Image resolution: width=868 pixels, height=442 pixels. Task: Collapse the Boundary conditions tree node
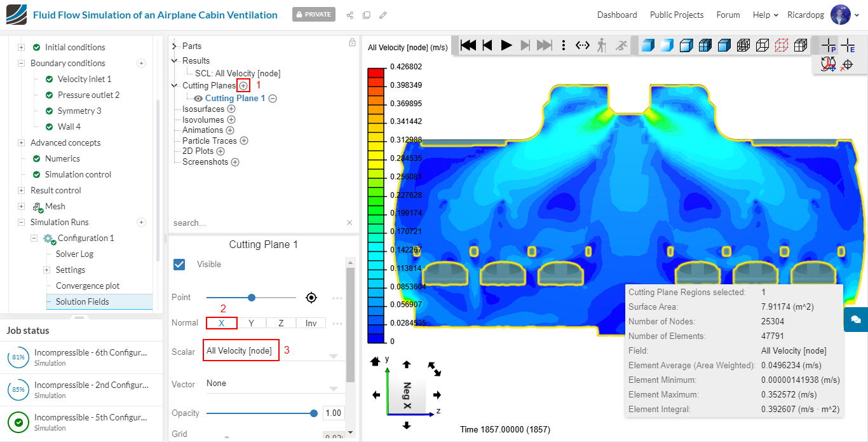(x=22, y=63)
